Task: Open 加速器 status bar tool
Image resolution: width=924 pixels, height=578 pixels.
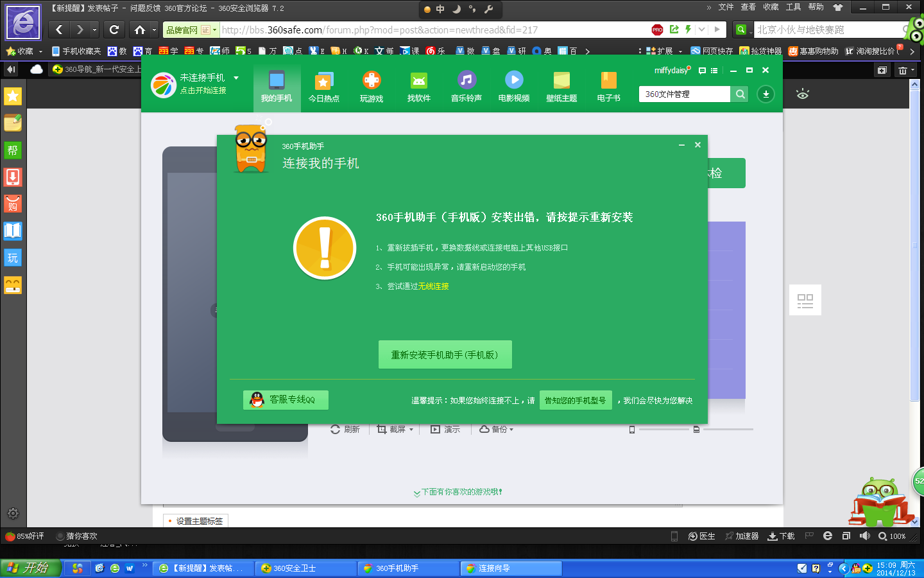Action: [742, 536]
